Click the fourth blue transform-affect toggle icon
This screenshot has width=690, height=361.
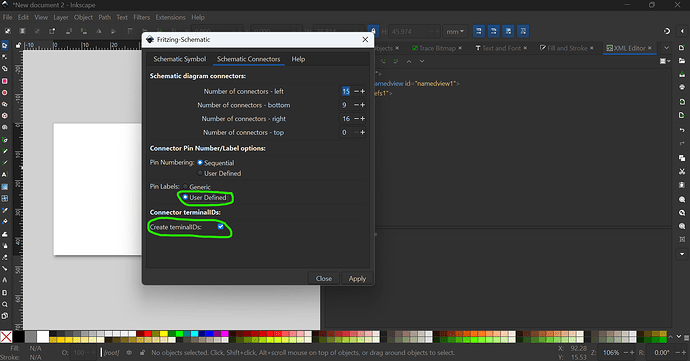[523, 31]
